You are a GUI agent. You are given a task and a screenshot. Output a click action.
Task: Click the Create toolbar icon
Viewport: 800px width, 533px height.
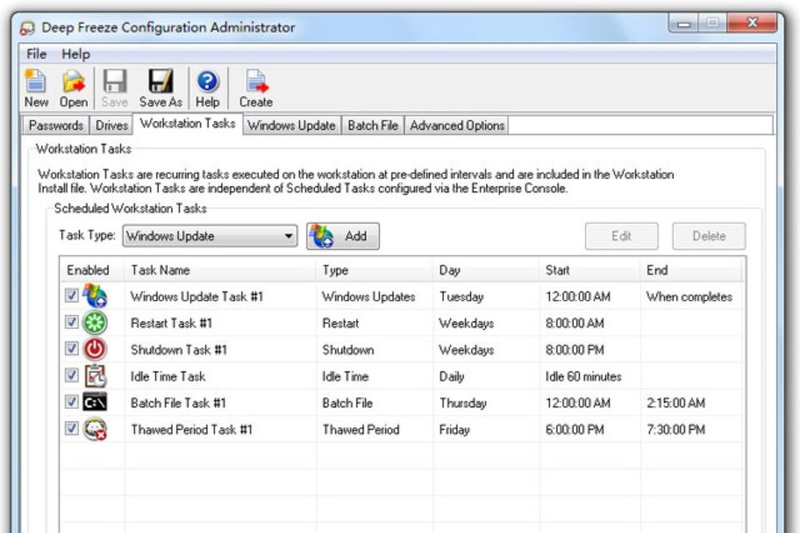255,82
